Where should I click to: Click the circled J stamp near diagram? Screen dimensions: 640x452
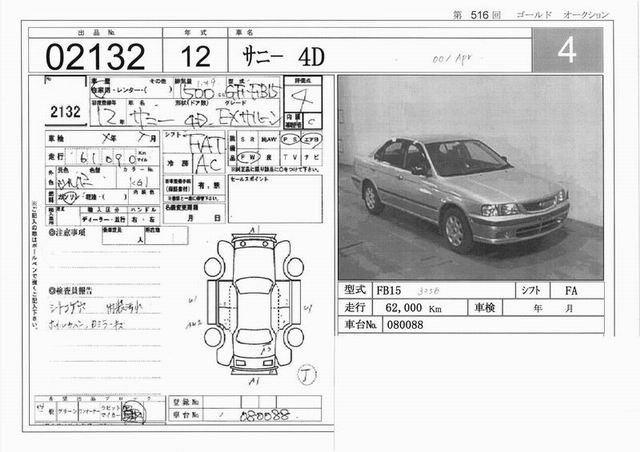(x=307, y=375)
